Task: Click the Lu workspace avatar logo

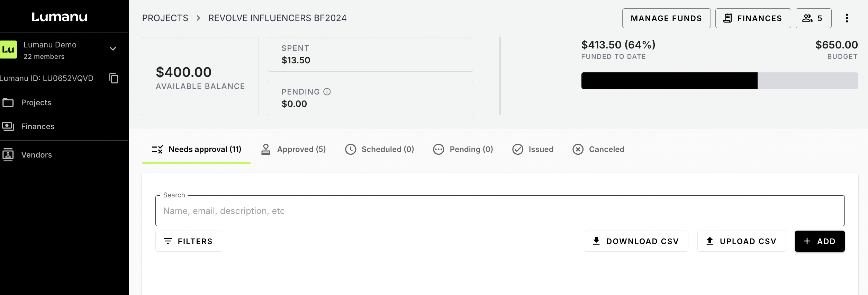Action: pyautogui.click(x=8, y=50)
